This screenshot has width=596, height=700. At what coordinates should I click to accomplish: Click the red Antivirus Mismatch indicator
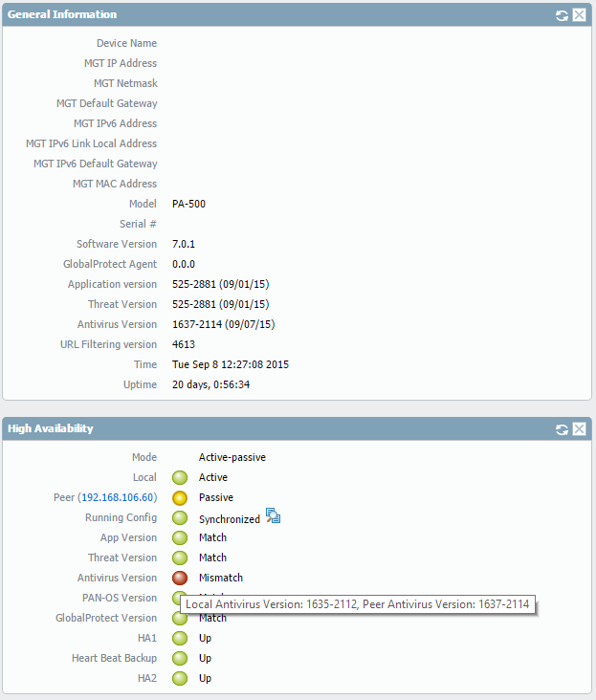coord(180,579)
